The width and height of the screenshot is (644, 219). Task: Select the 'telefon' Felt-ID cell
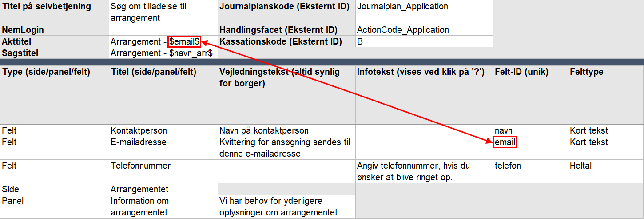(x=530, y=171)
